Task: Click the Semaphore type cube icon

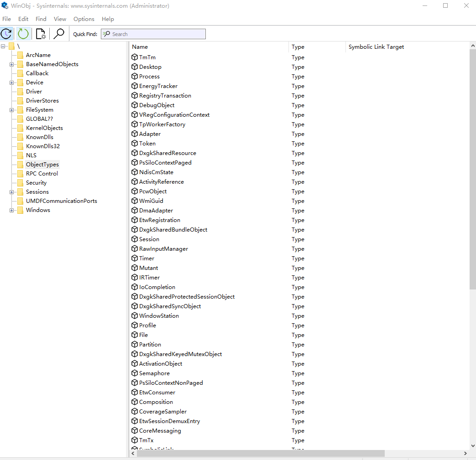Action: click(135, 373)
